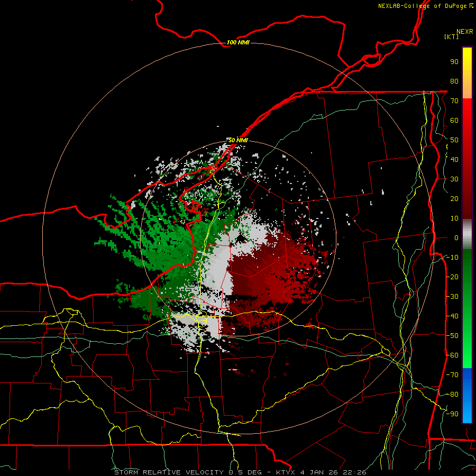The image size is (476, 476).
Task: Click the positive 20 scale label
Action: [454, 198]
